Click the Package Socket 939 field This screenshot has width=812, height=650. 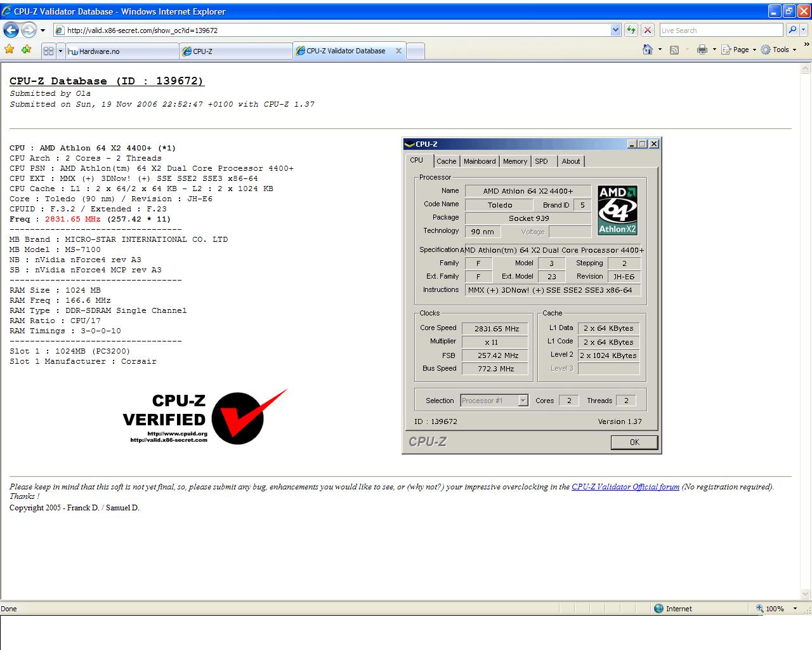coord(528,218)
